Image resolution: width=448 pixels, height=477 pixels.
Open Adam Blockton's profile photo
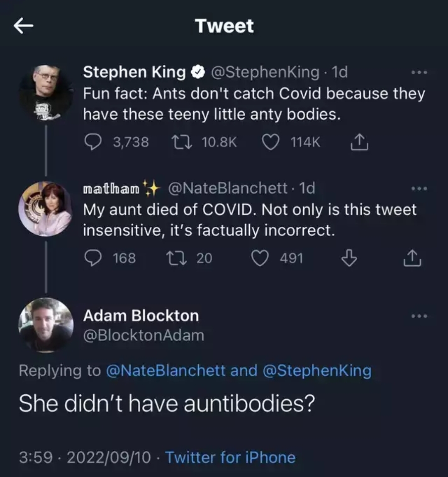tap(46, 325)
